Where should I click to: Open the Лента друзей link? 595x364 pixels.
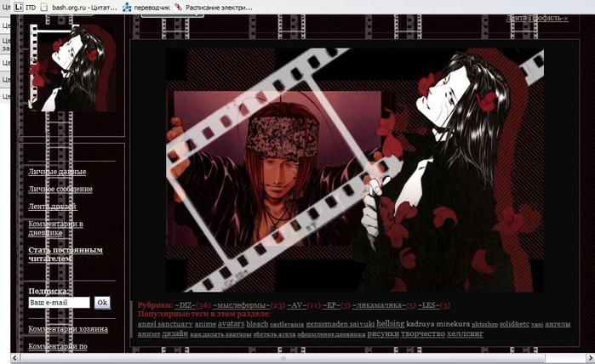click(x=53, y=207)
